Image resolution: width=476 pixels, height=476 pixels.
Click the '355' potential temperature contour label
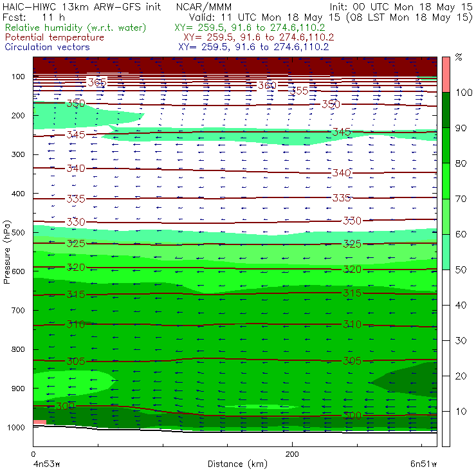click(299, 91)
